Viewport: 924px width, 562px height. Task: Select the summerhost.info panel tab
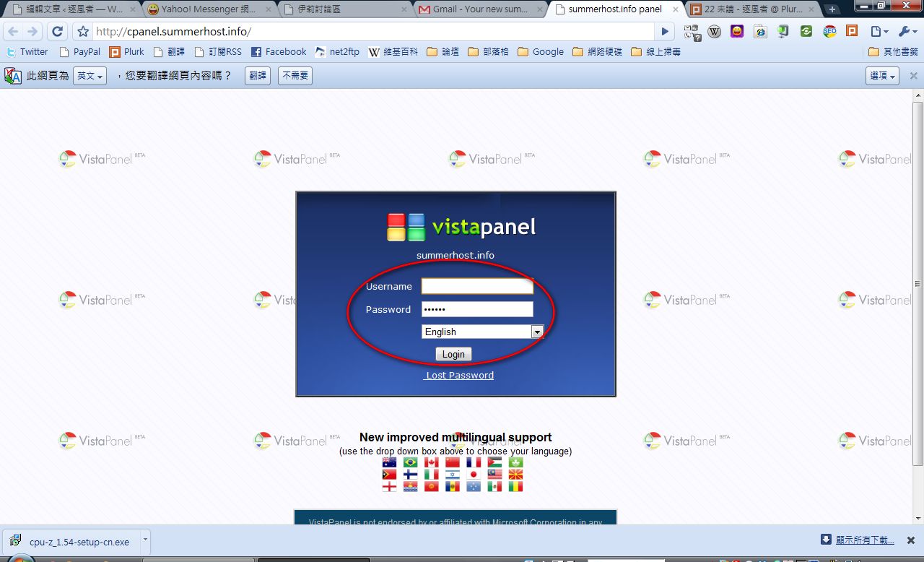[x=615, y=9]
